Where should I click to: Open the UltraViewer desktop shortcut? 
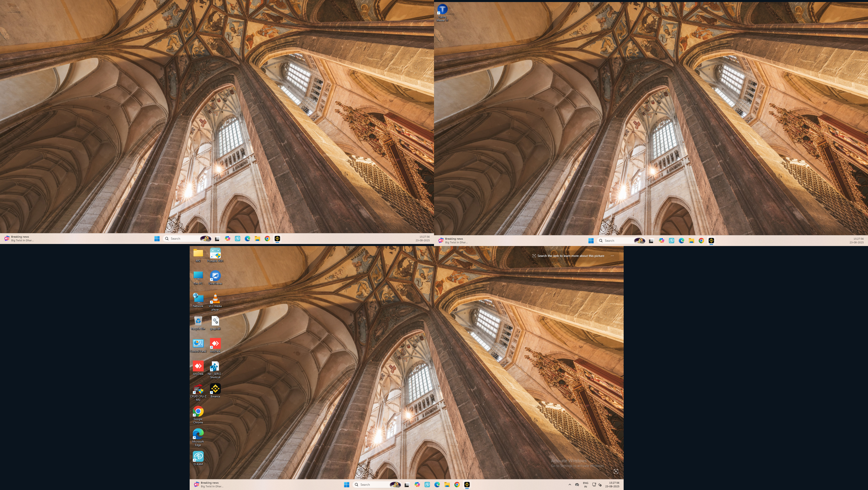(215, 276)
